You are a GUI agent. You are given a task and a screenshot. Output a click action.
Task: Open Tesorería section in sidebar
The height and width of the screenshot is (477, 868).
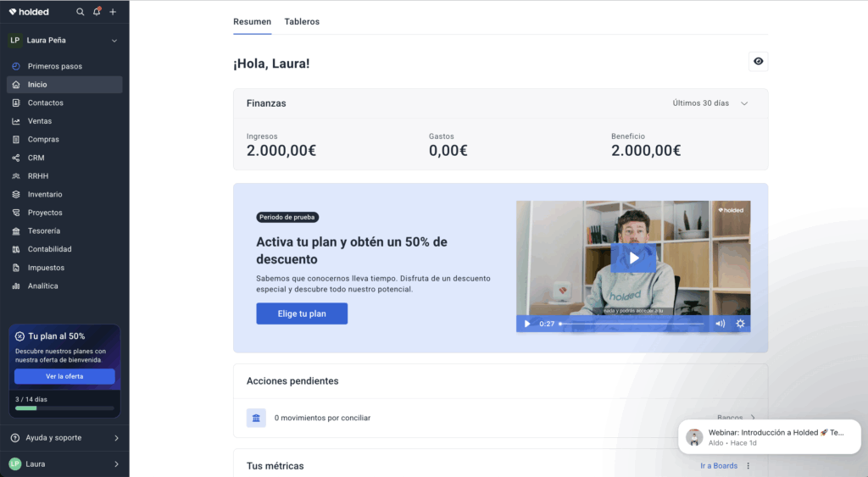(64, 230)
